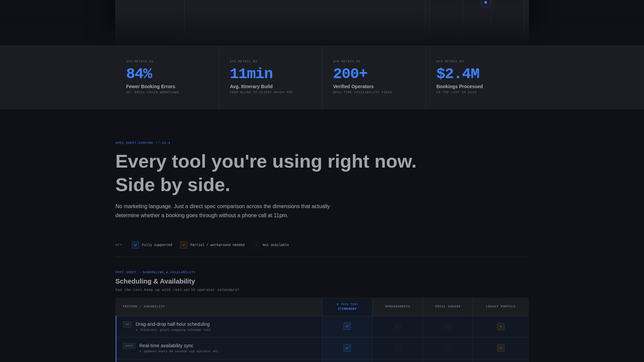The image size is (644, 362).
Task: Click the X icon labeled Not available in key
Action: 256,245
